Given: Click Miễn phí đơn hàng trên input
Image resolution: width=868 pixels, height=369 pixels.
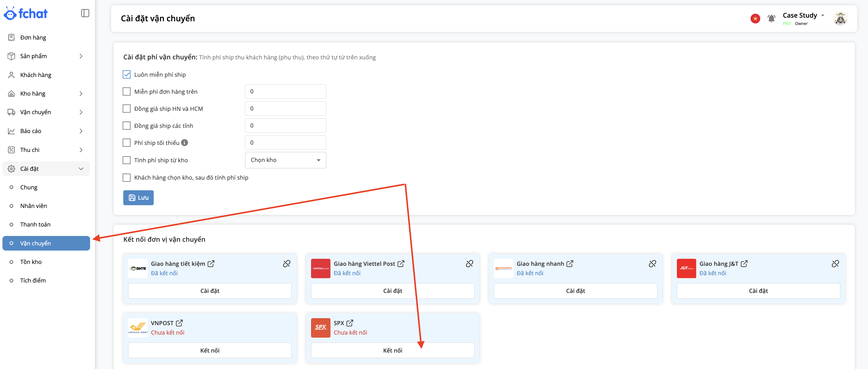Looking at the screenshot, I should (285, 91).
